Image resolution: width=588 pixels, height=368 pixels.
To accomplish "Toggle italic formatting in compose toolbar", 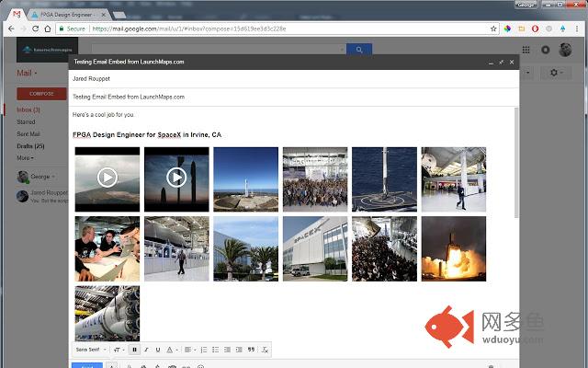I will [x=146, y=350].
